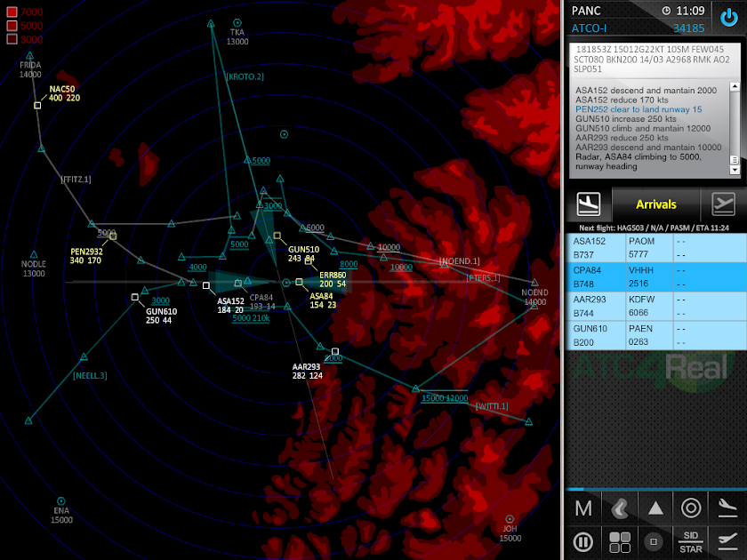This screenshot has width=747, height=560.
Task: Toggle the SID STAR routes button
Action: coord(691,542)
